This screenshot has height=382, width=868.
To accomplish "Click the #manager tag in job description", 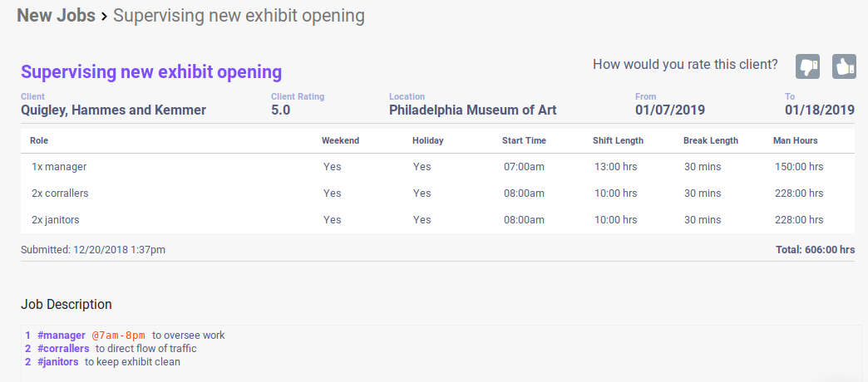I will (x=62, y=335).
